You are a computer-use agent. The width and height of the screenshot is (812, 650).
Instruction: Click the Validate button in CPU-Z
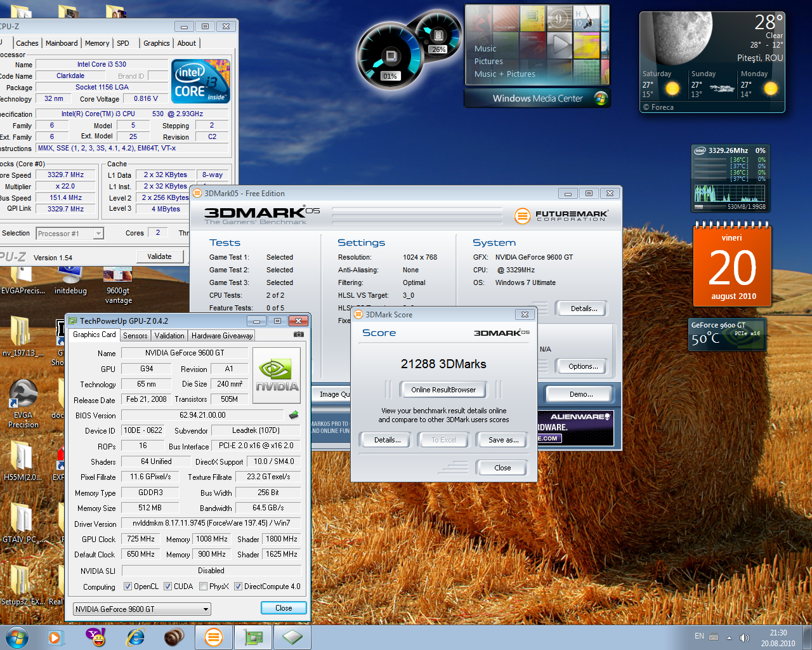[x=160, y=256]
